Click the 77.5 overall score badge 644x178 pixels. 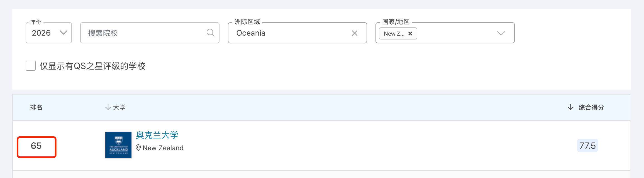click(x=587, y=146)
